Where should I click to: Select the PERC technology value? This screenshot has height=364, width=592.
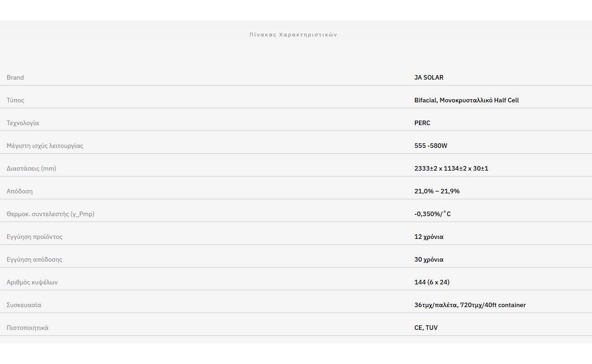coord(422,123)
